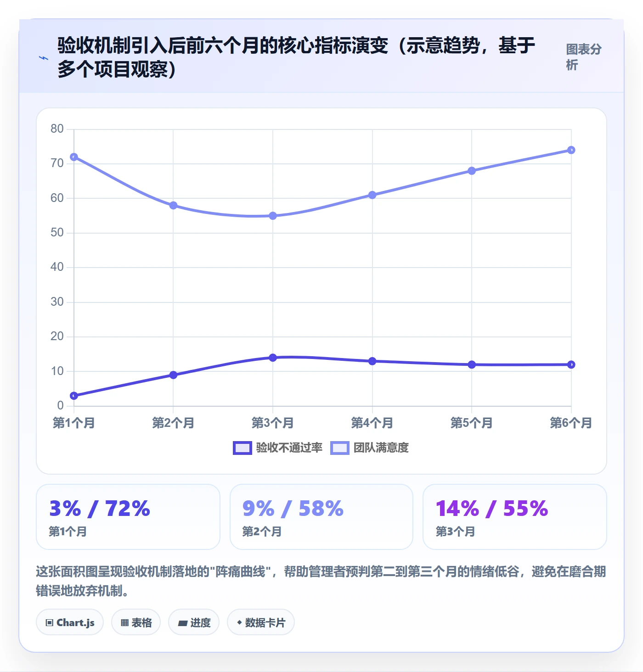This screenshot has width=643, height=672.
Task: Click the 第5个月 x-axis label
Action: [x=472, y=423]
